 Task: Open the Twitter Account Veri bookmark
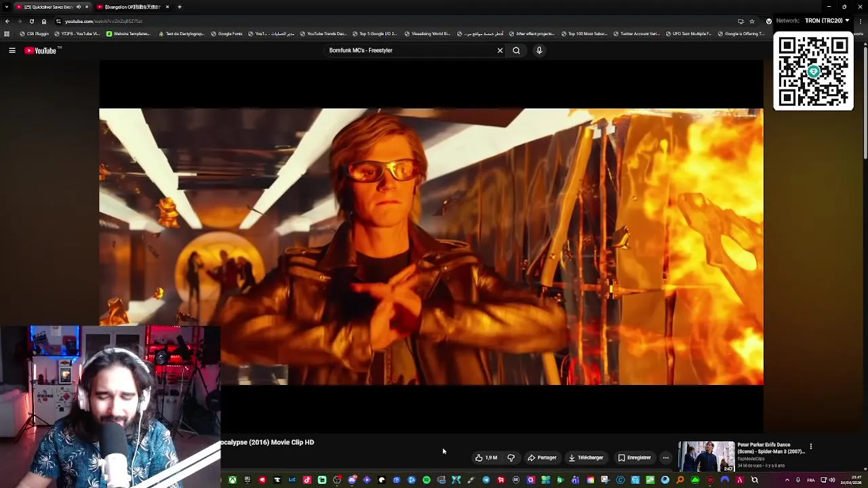(x=636, y=34)
